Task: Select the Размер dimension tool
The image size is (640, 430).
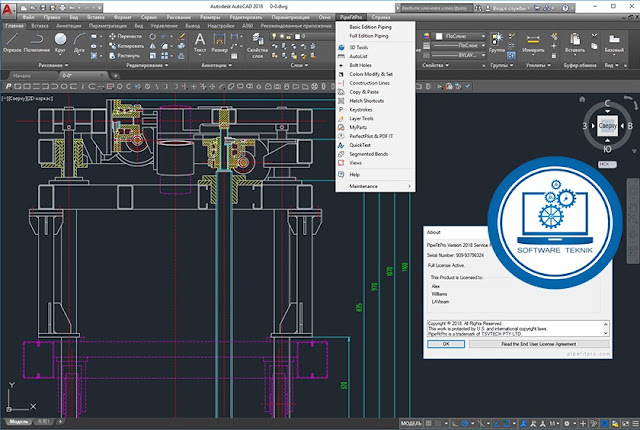Action: (x=220, y=43)
